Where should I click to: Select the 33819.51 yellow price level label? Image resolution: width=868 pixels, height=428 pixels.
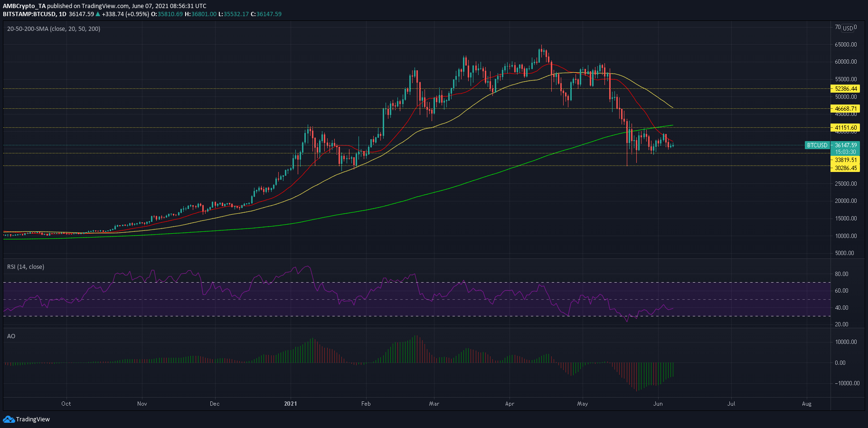pyautogui.click(x=846, y=160)
